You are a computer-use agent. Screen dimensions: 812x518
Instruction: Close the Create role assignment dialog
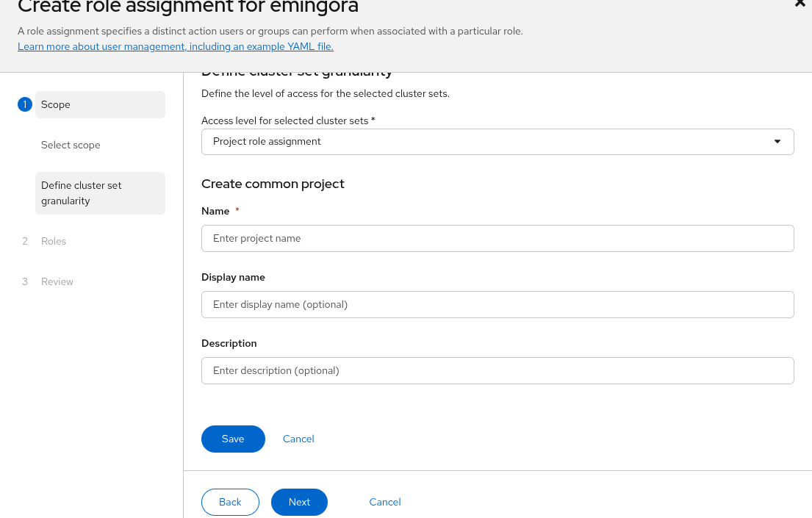click(800, 4)
